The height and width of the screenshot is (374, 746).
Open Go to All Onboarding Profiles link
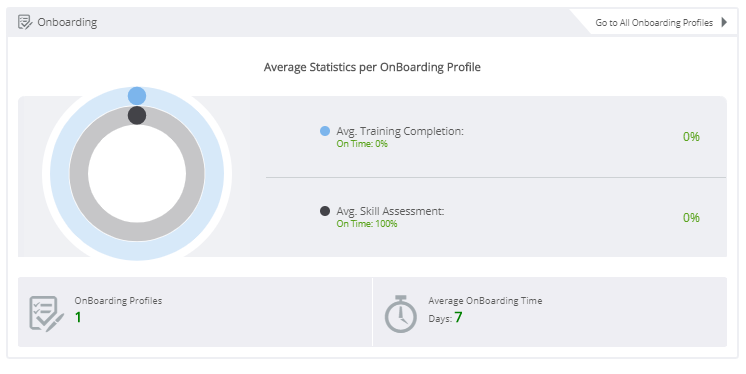[x=654, y=22]
